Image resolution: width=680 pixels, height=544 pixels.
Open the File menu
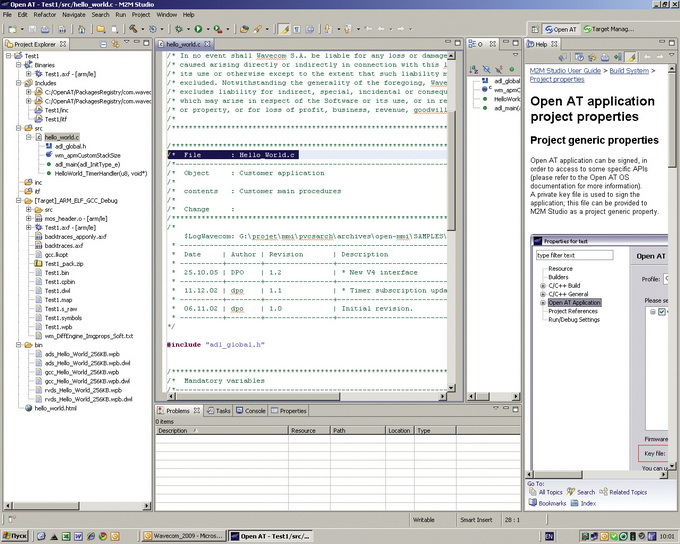coord(7,14)
